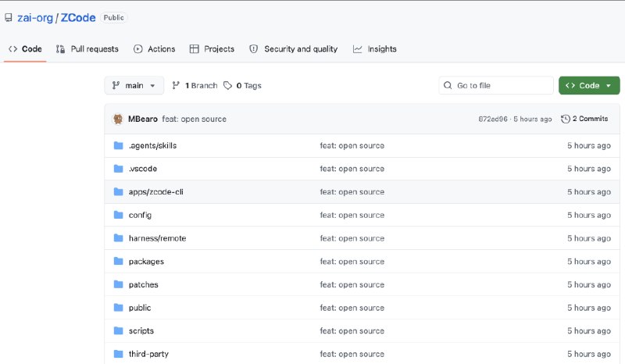Click the Public visibility badge
The image size is (625, 364).
(113, 17)
